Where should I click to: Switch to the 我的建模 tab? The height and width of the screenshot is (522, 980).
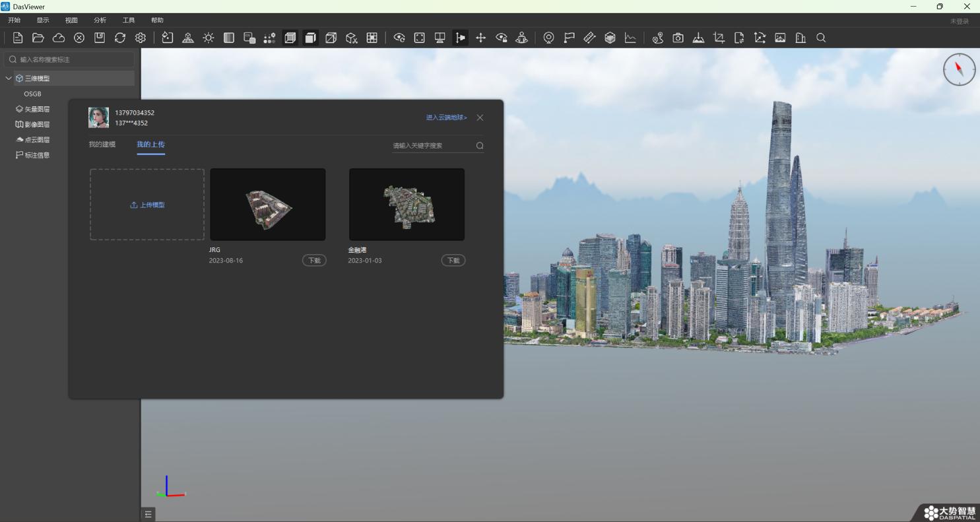[102, 145]
